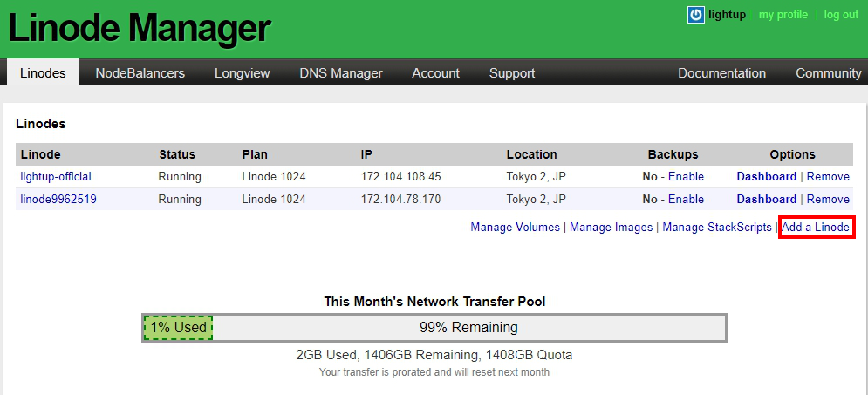The height and width of the screenshot is (395, 868).
Task: Click the Linode column header
Action: 40,154
